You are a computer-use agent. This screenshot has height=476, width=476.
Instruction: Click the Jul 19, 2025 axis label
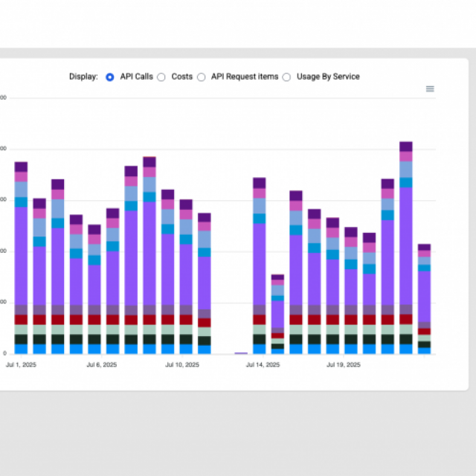(x=344, y=365)
